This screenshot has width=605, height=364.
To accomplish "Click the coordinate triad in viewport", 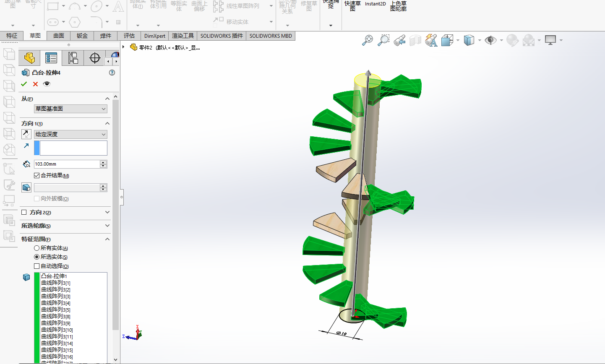I will pyautogui.click(x=135, y=333).
